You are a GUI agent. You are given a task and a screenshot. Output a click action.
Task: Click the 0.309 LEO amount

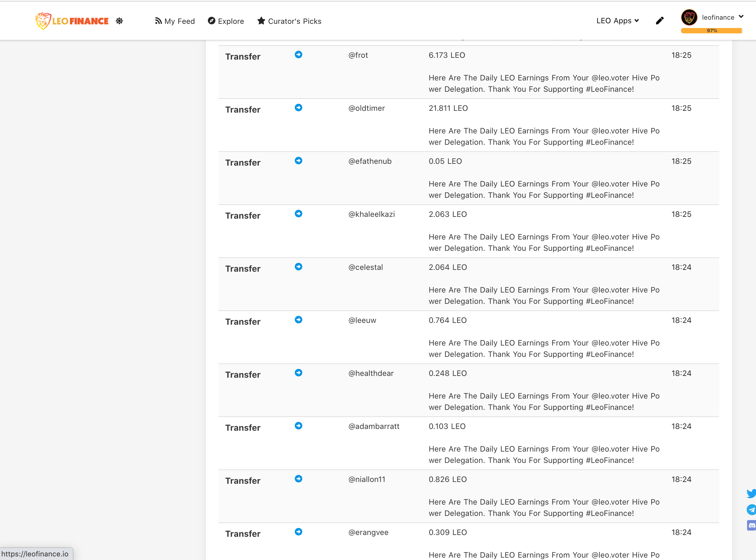click(x=447, y=533)
